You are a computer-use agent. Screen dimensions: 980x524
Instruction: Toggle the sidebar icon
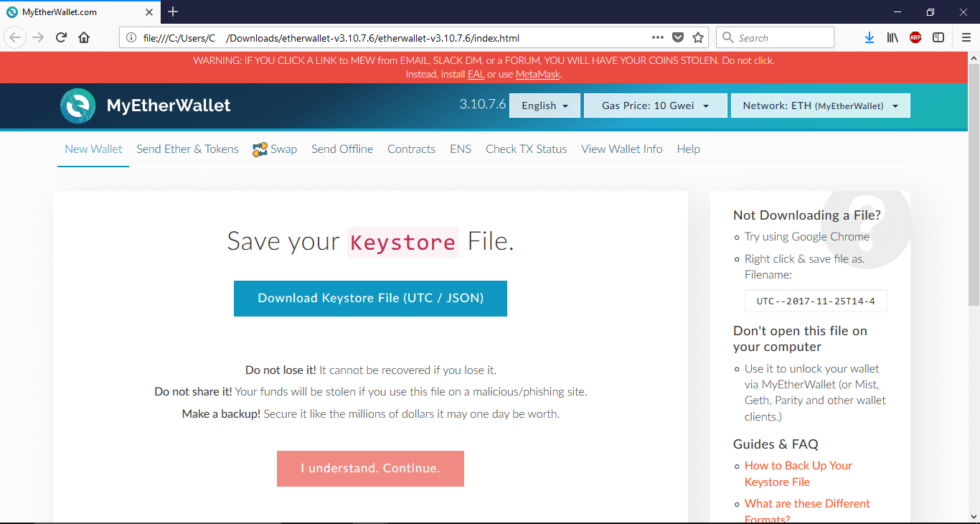click(938, 38)
